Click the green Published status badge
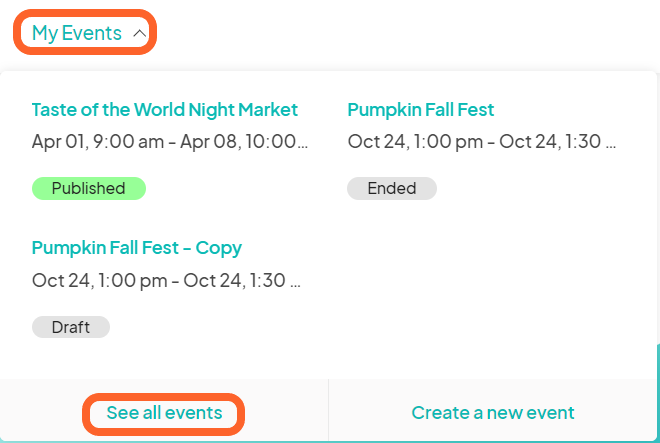The image size is (660, 443). tap(89, 188)
